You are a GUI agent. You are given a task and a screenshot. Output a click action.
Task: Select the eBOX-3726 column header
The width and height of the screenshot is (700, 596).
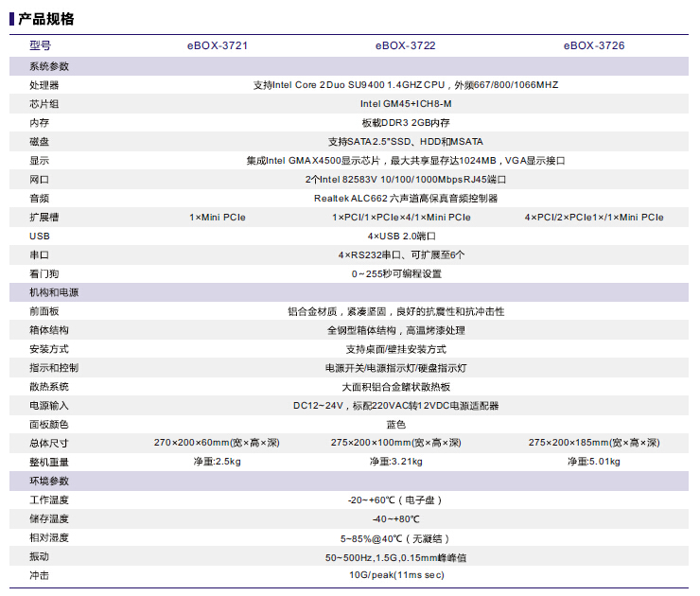594,45
